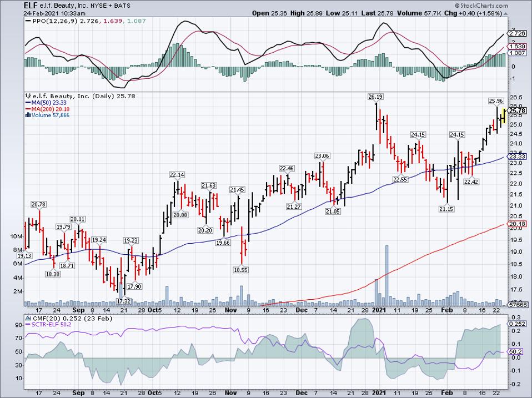Click the chart-type icon beside 'e.l.f. Beauty, Inc. (Daily)'

(x=28, y=96)
